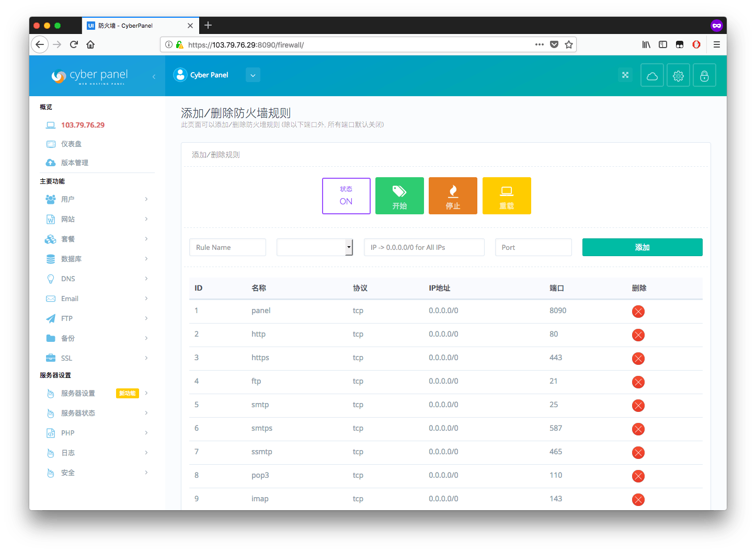Toggle fullscreen with the expand icon
Screen dimensions: 756x552
[625, 75]
